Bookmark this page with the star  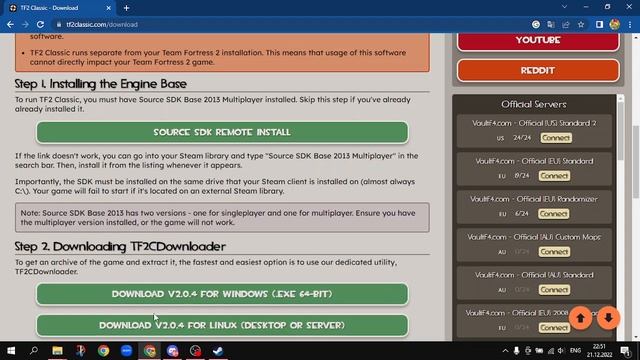[x=581, y=24]
